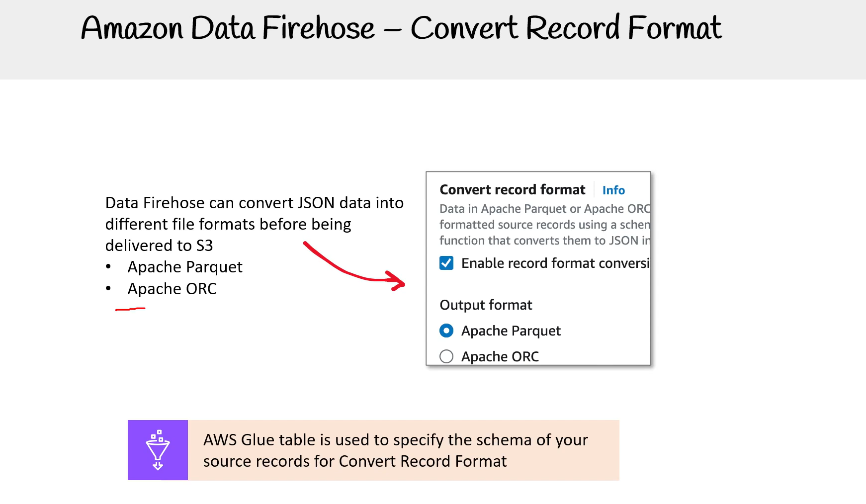
Task: Click the Output format label
Action: [486, 305]
